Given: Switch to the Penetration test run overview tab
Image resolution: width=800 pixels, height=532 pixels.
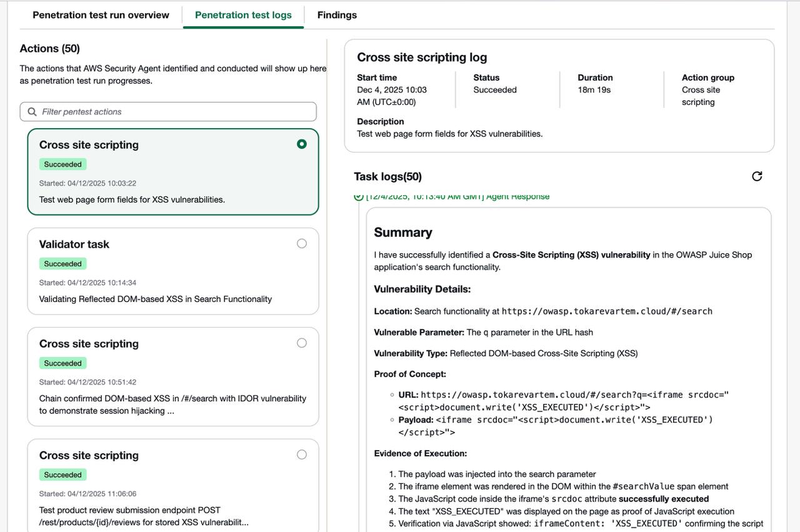Looking at the screenshot, I should coord(101,15).
